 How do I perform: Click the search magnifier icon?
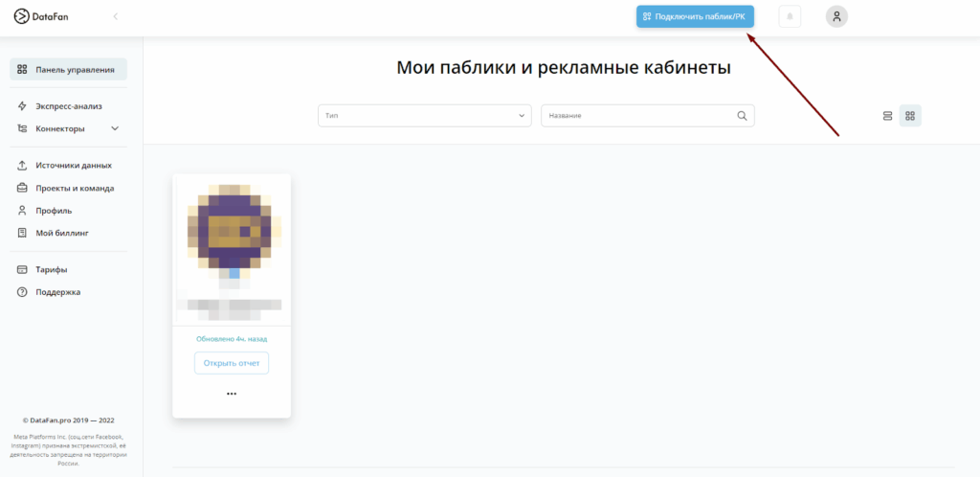[x=742, y=116]
